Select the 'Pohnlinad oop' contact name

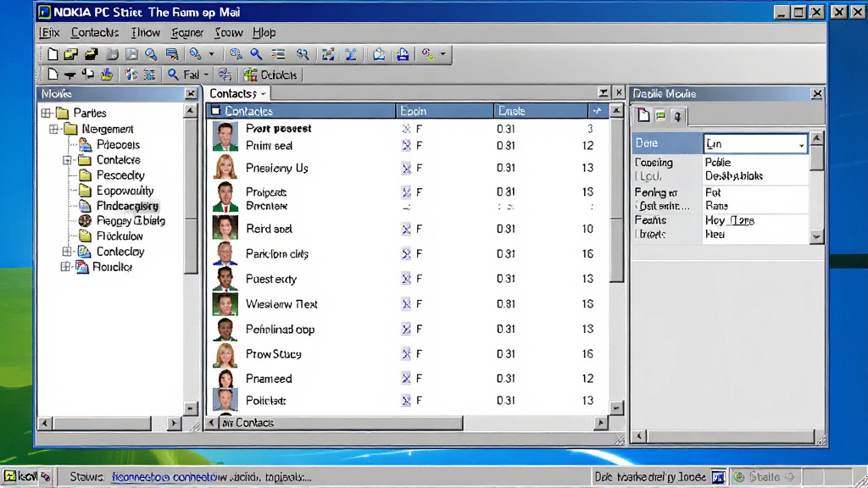click(x=280, y=330)
